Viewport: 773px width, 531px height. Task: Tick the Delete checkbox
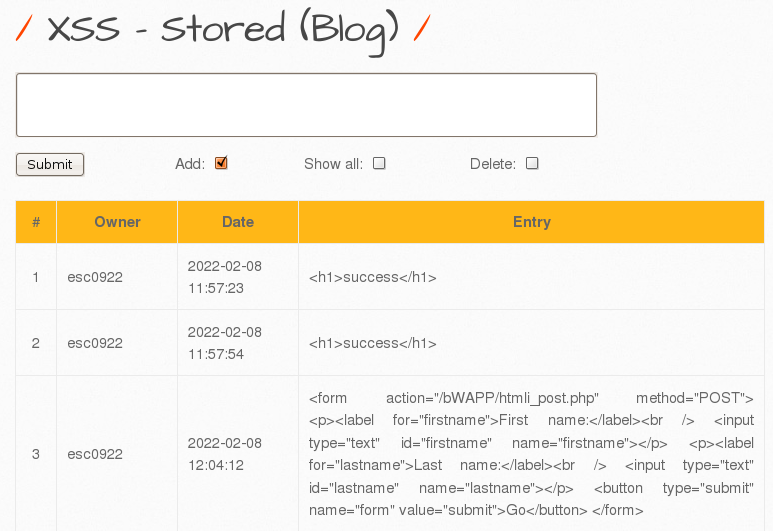point(532,163)
